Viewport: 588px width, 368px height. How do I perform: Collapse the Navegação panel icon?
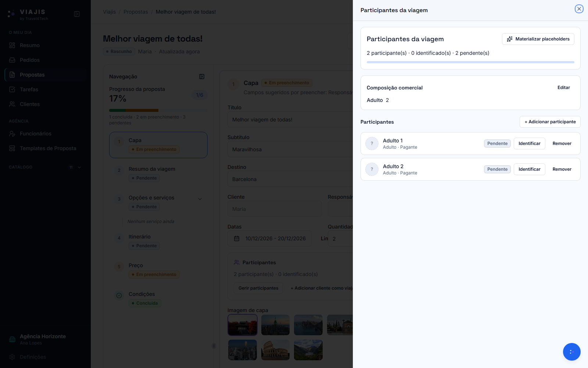pos(202,77)
